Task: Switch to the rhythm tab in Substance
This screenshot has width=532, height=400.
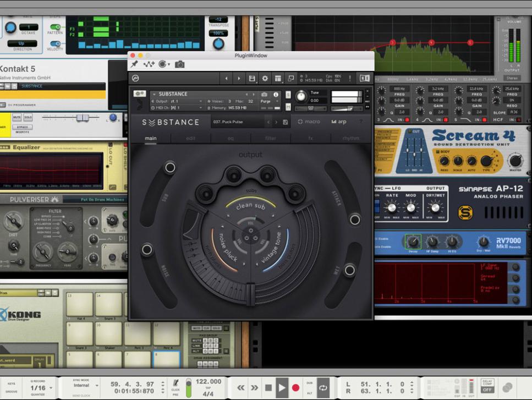Action: click(x=350, y=138)
